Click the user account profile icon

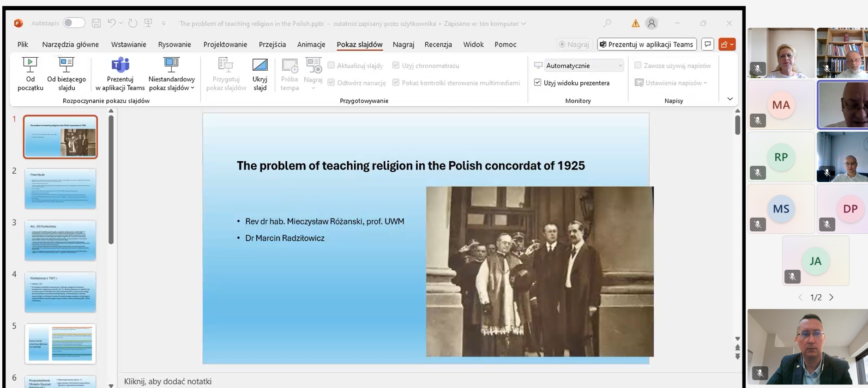coord(651,23)
